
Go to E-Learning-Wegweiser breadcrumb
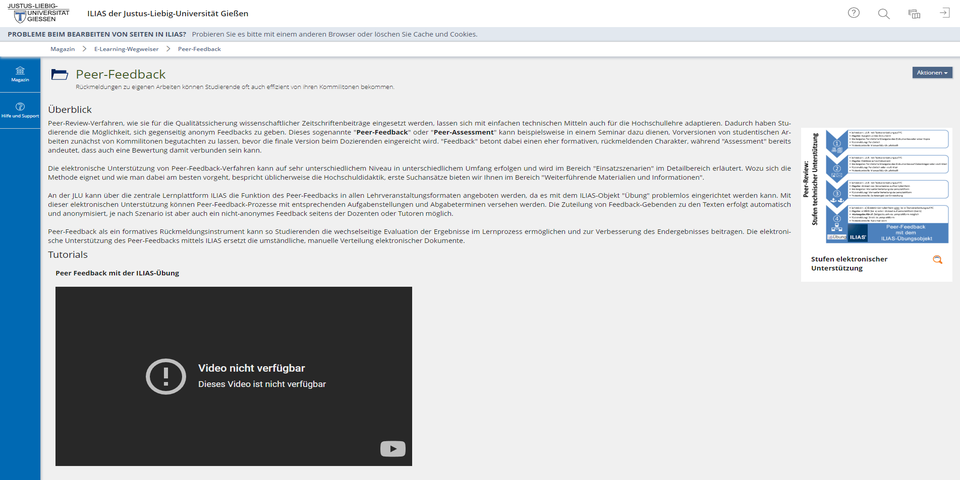126,49
